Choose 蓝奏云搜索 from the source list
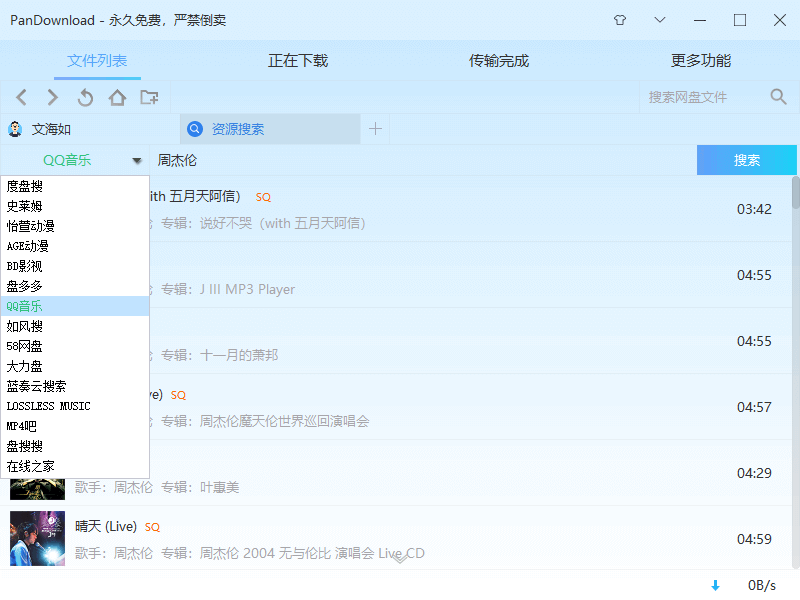 pyautogui.click(x=75, y=386)
